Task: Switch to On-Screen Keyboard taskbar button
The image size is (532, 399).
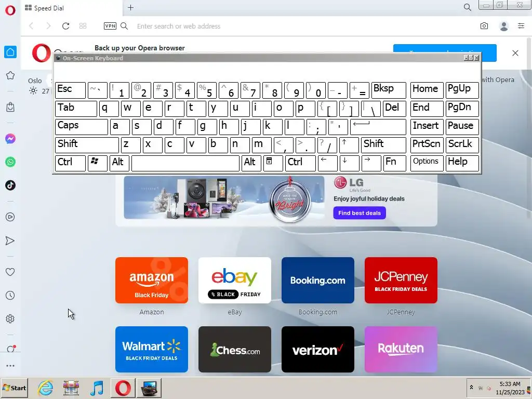Action: tap(149, 388)
